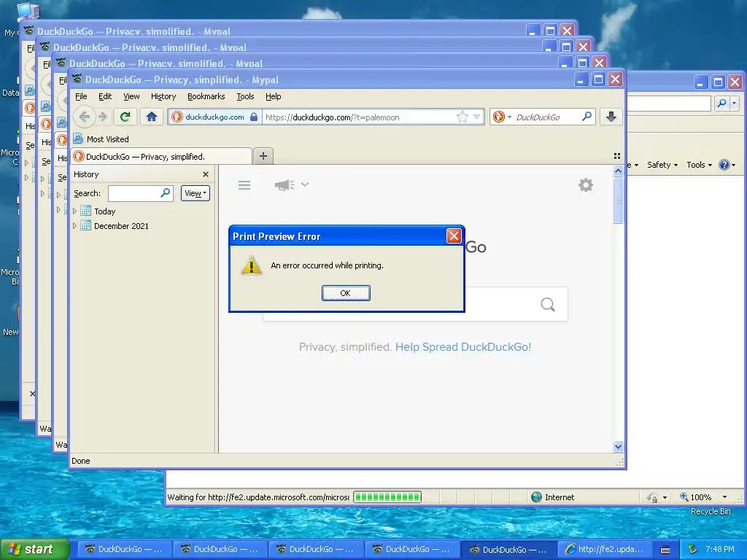Click the padlock security icon

(253, 117)
